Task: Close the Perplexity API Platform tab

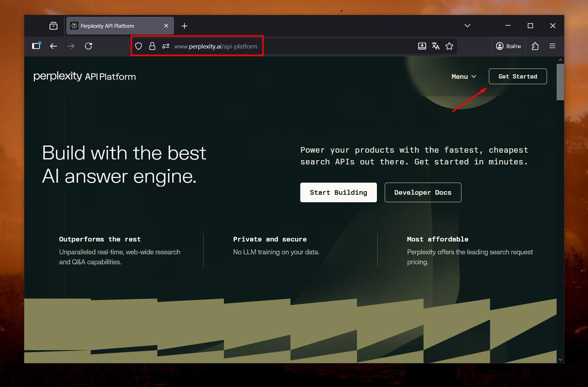Action: pyautogui.click(x=166, y=26)
